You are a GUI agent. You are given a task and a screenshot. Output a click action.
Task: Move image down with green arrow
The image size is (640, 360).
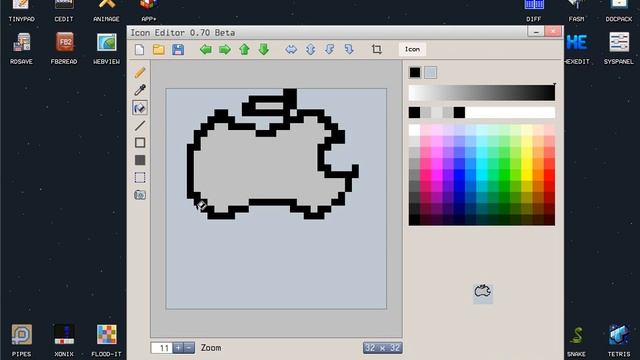(264, 50)
